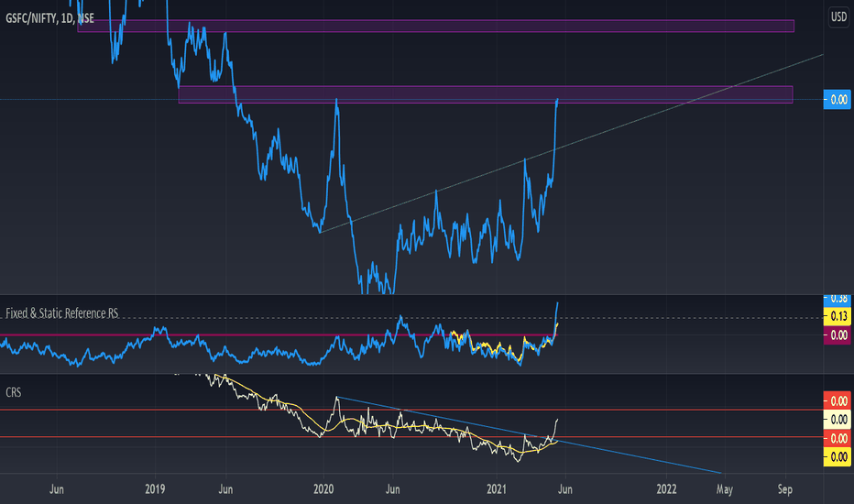Select the topmost red 0.00 CRS label
The height and width of the screenshot is (504, 854).
[838, 401]
